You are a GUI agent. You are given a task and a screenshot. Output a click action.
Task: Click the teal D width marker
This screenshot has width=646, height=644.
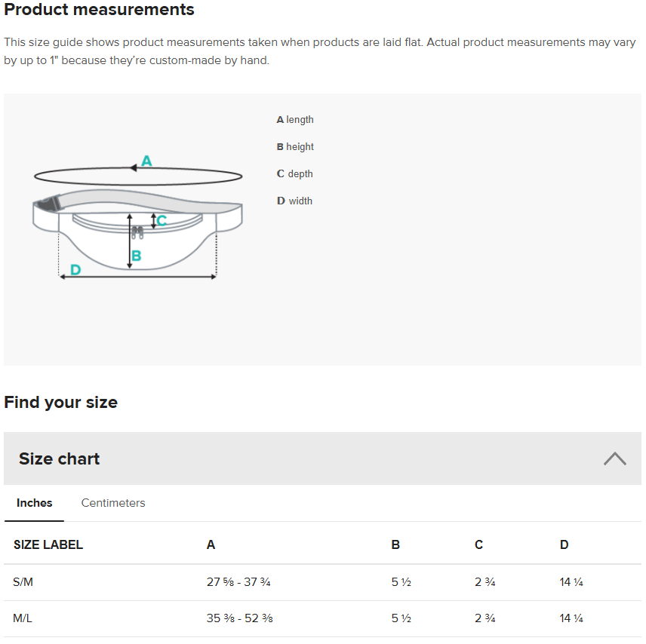click(75, 269)
